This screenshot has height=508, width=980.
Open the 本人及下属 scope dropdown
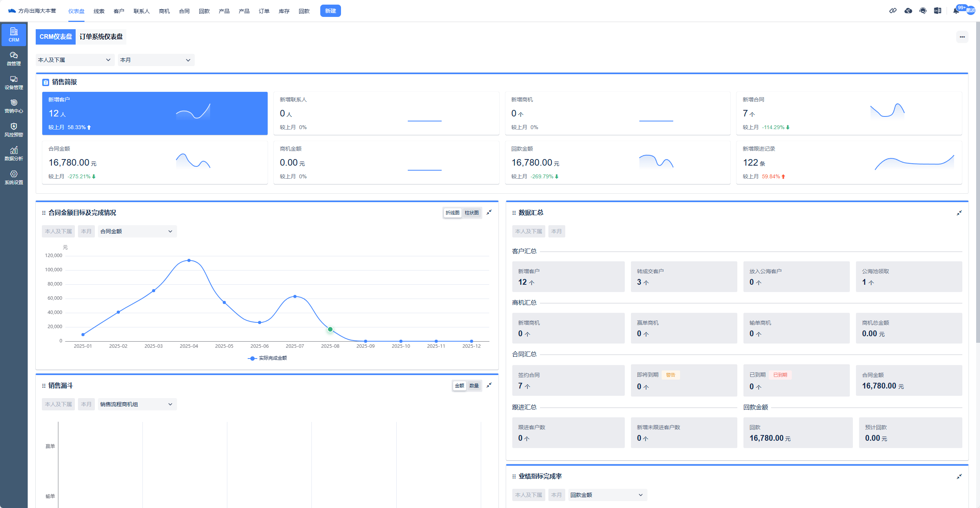point(74,60)
